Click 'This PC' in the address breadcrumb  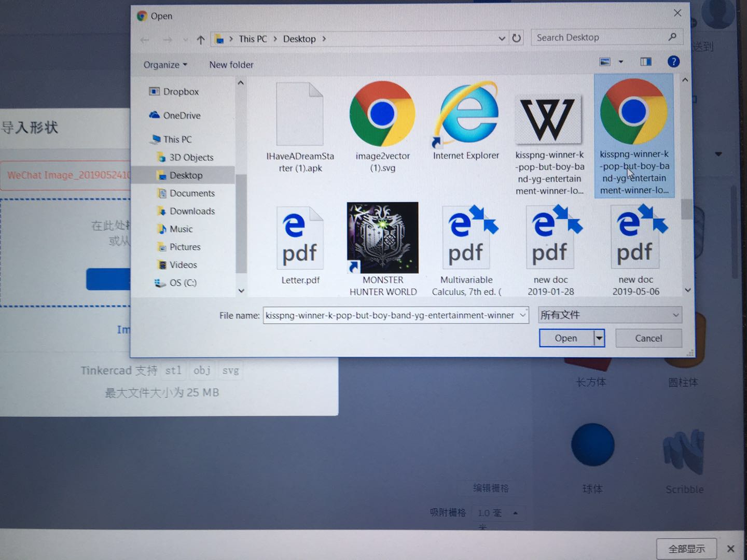(x=253, y=39)
